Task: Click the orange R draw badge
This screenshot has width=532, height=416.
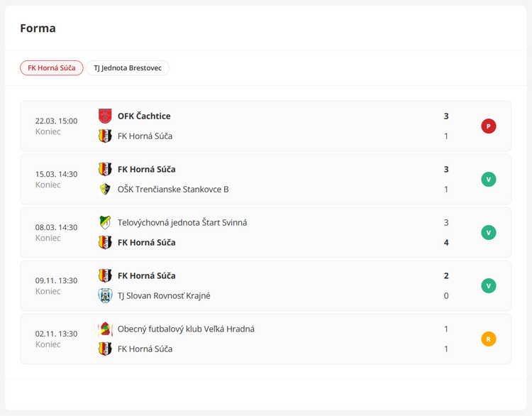Action: [488, 339]
